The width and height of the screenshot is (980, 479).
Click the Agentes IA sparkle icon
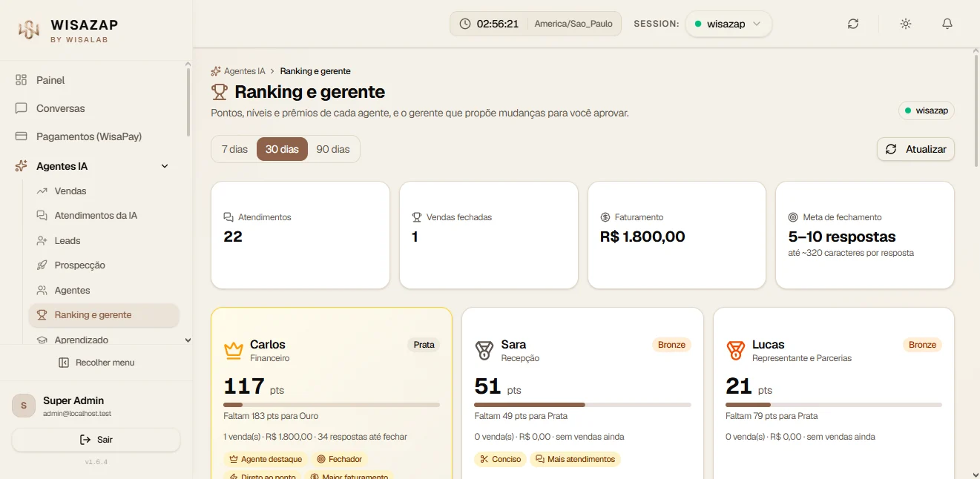tap(21, 166)
